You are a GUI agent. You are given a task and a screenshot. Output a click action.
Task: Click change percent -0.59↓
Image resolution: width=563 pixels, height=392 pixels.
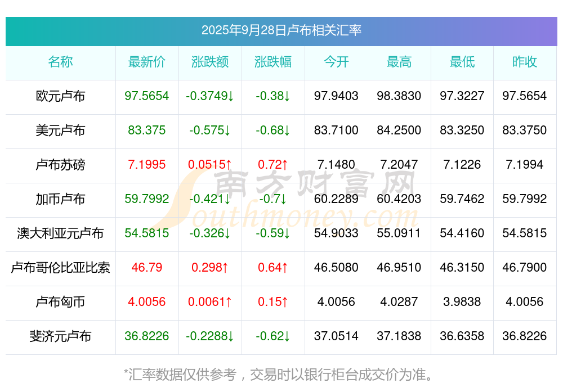273,233
